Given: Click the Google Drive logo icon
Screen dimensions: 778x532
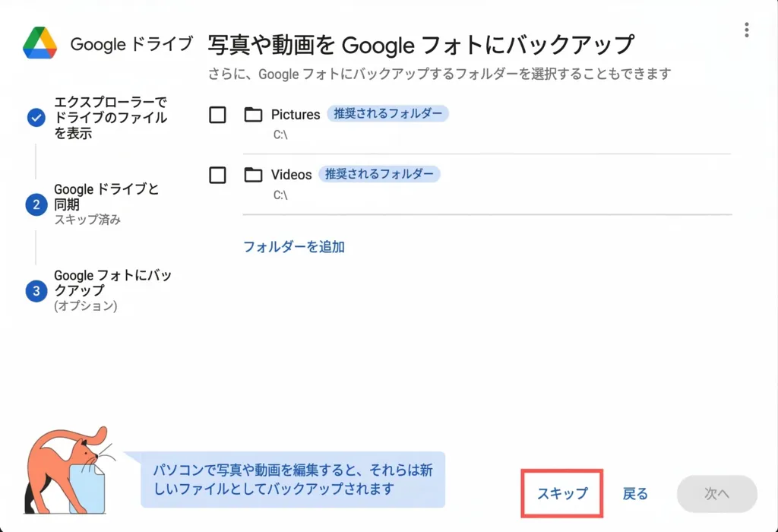Looking at the screenshot, I should (40, 43).
